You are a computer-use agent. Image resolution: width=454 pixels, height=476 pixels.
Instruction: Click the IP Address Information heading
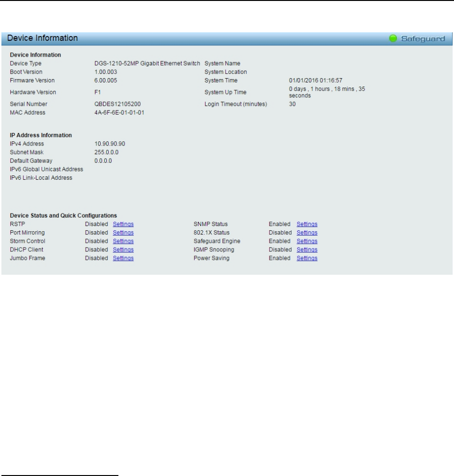tap(41, 135)
